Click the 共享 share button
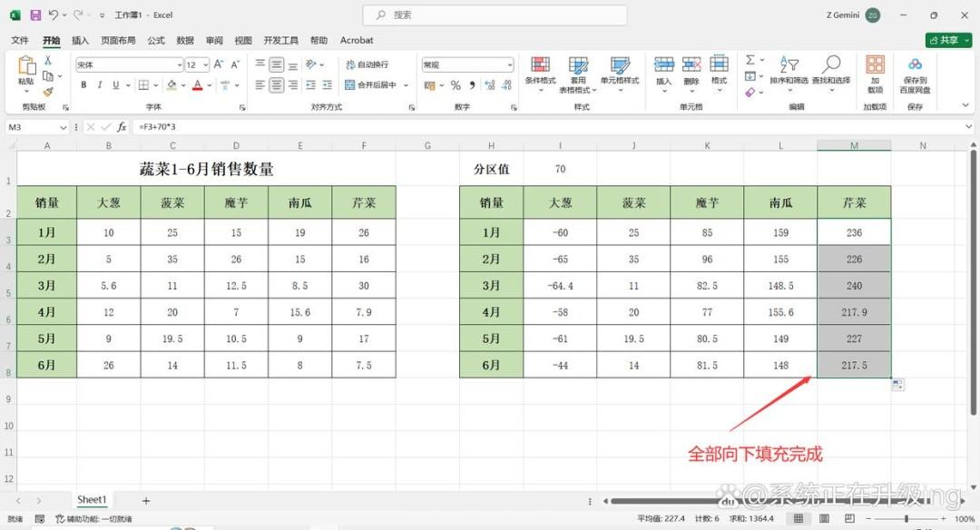 pyautogui.click(x=948, y=40)
